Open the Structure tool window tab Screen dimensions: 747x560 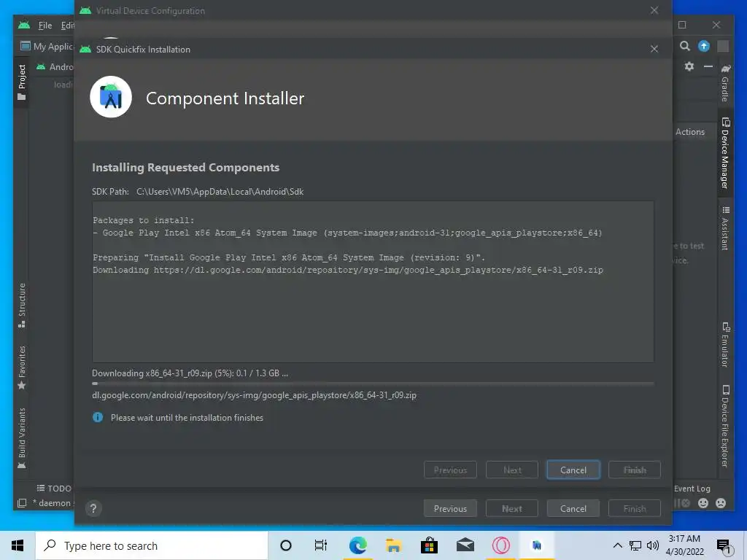[x=21, y=306]
